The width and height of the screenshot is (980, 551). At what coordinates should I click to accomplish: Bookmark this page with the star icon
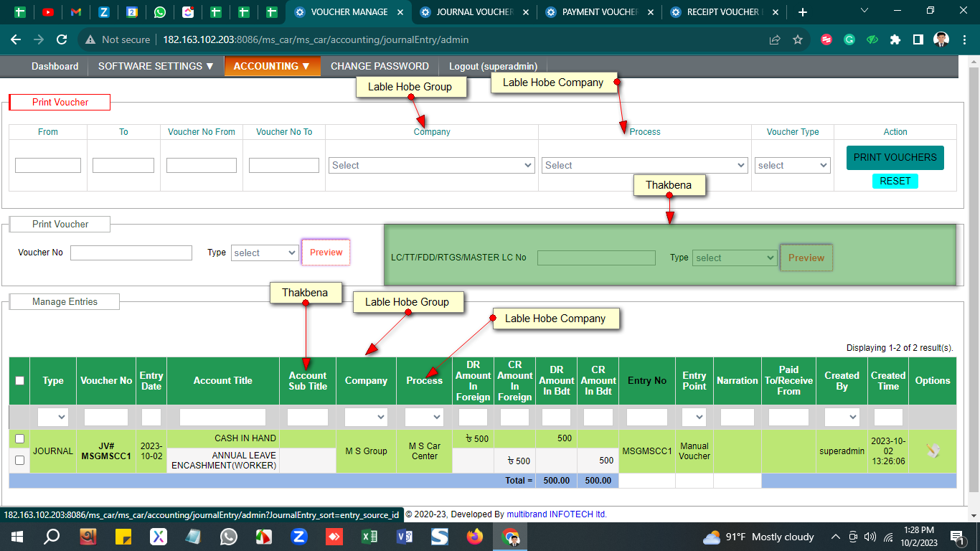(797, 40)
